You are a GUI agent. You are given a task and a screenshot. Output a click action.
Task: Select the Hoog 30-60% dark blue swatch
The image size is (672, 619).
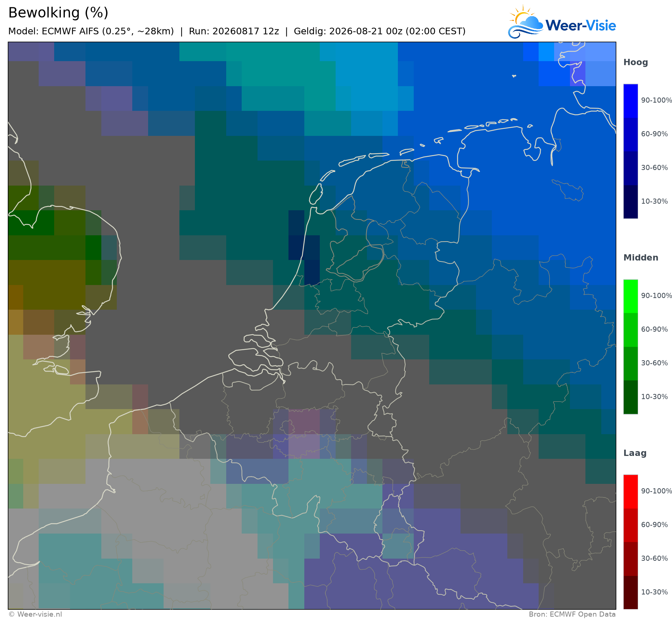click(630, 168)
